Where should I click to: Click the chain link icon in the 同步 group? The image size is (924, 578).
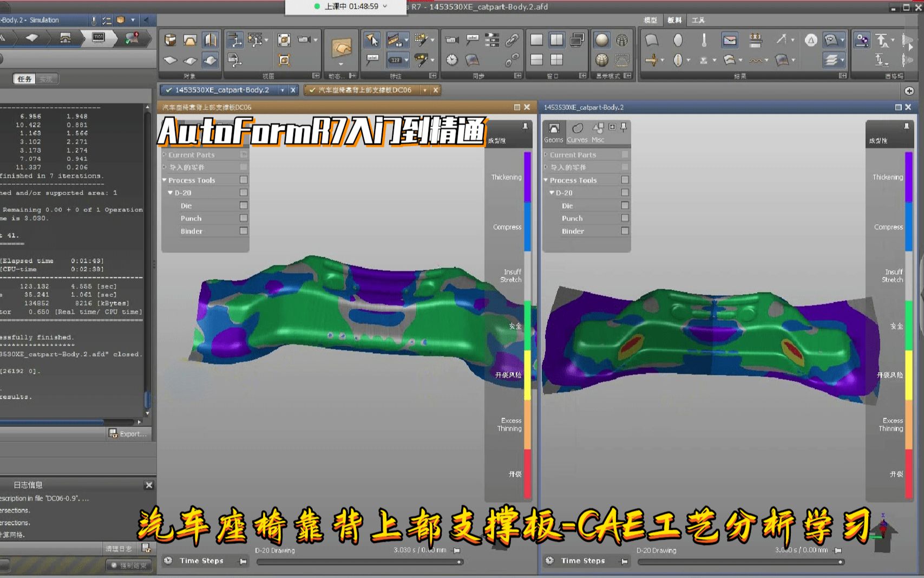[513, 40]
